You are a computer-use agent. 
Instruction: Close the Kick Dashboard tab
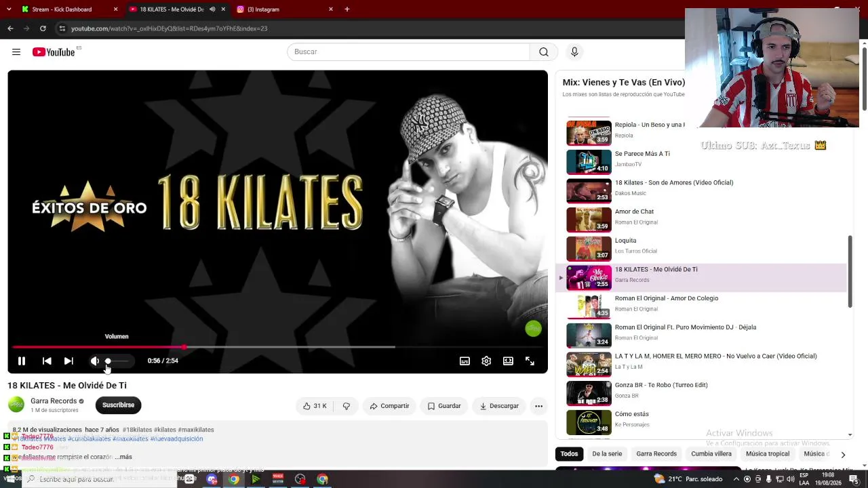115,9
